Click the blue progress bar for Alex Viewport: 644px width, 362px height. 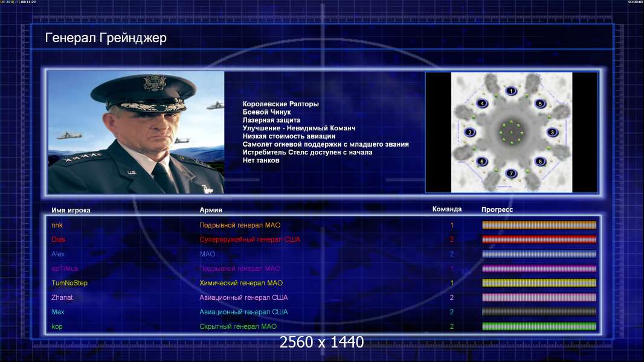[539, 254]
